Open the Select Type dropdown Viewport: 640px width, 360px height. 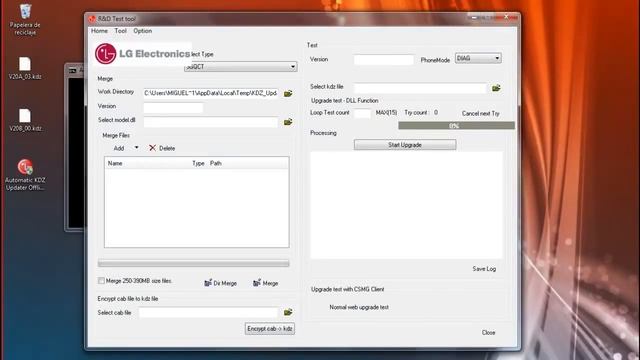click(x=240, y=67)
